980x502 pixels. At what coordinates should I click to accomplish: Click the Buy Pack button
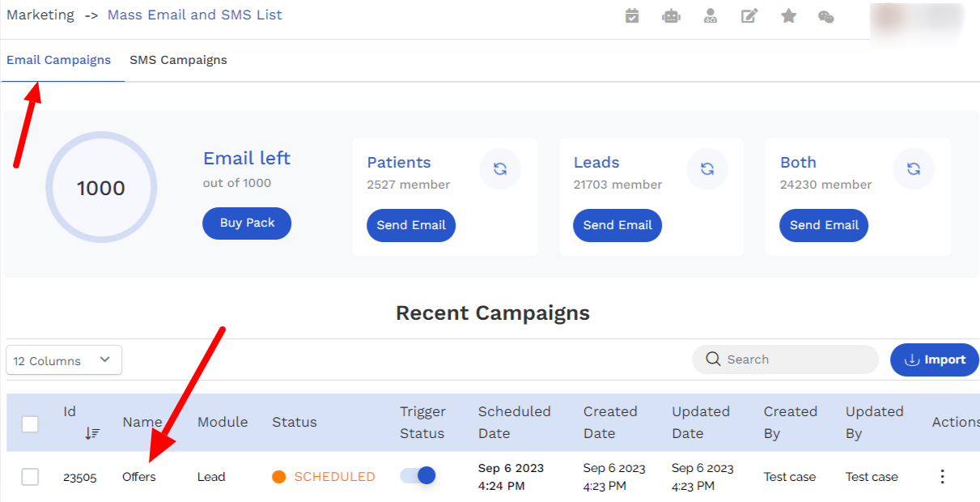(x=247, y=223)
